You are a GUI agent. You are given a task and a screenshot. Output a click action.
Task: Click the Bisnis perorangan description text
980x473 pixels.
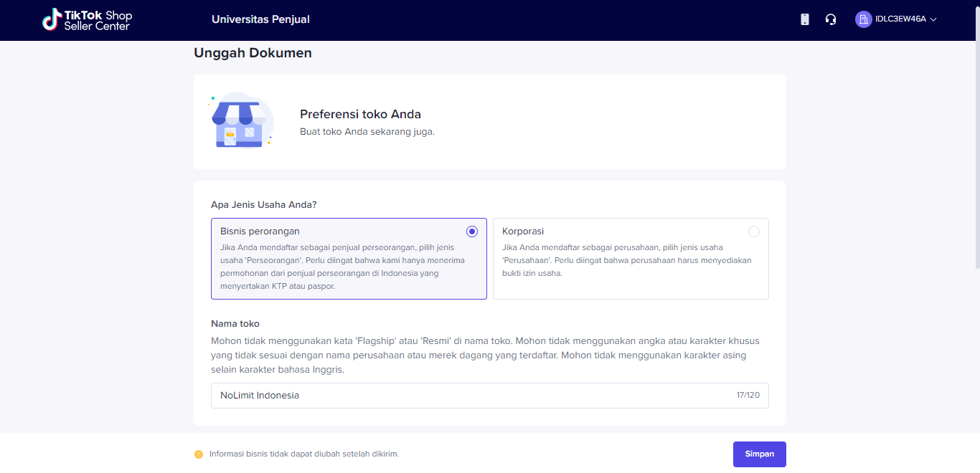(x=343, y=267)
